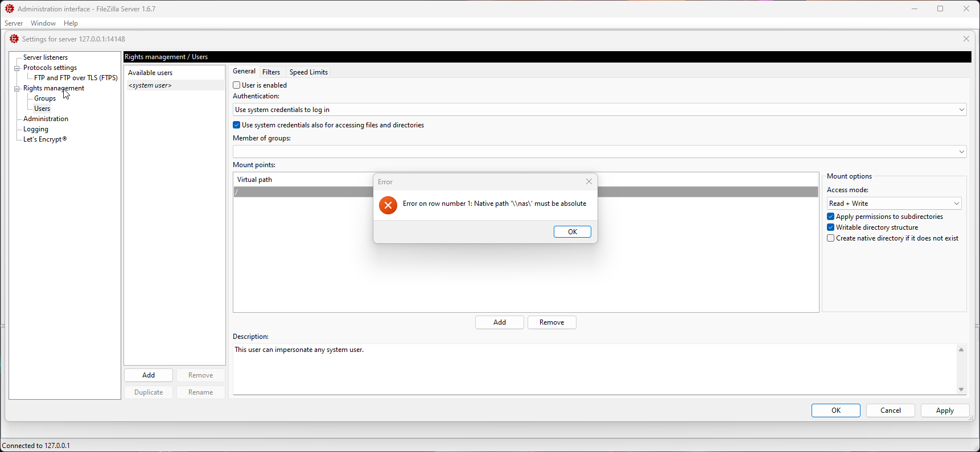Click into the Description text box
Screen dimensions: 980x452
594,369
